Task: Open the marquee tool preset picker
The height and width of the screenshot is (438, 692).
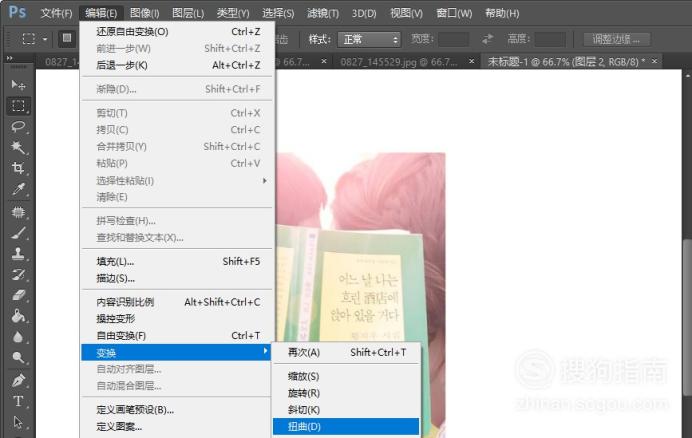Action: click(x=45, y=39)
